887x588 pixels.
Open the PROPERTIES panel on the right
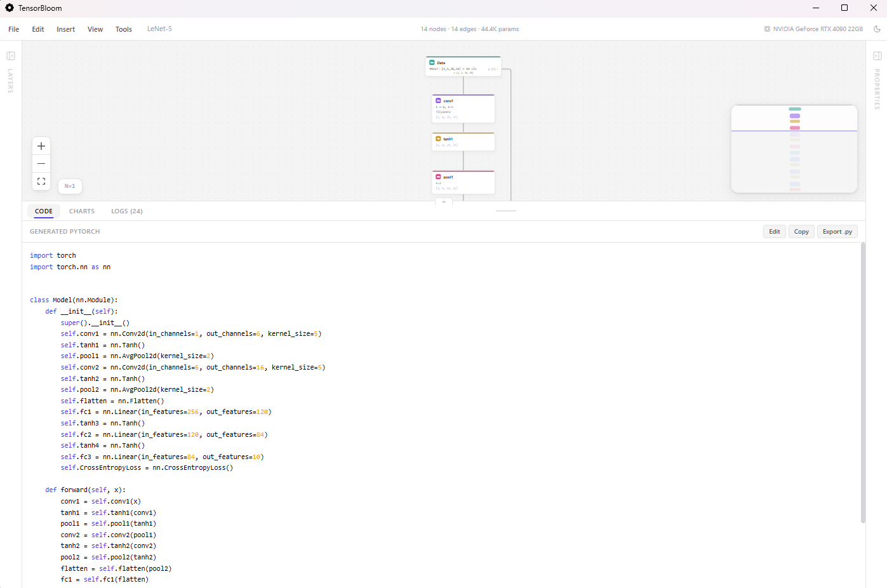coord(877,56)
